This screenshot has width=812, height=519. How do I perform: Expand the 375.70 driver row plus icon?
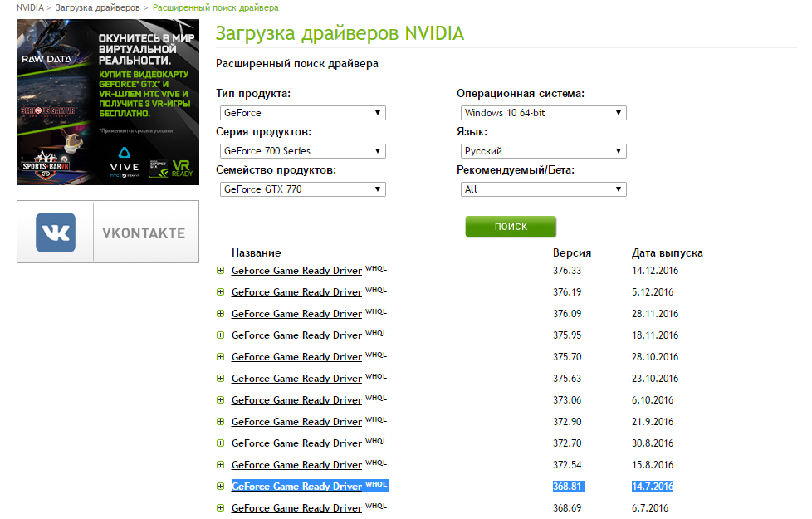[x=221, y=357]
